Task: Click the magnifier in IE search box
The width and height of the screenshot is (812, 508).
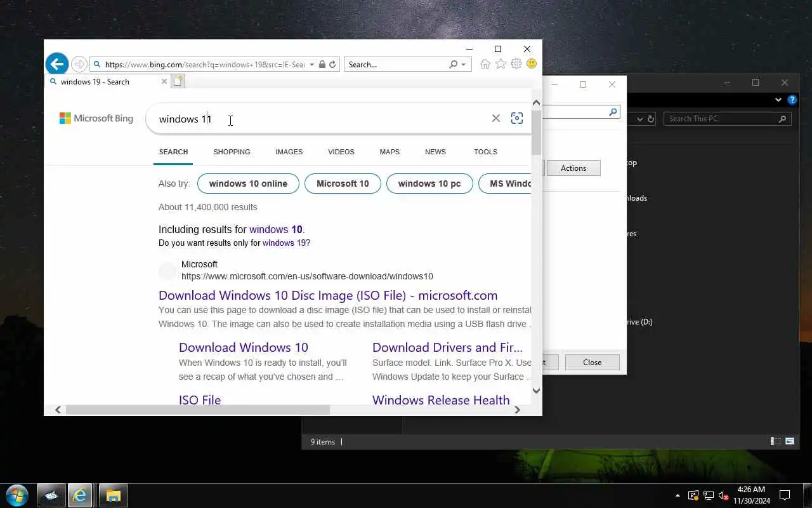Action: pos(453,64)
